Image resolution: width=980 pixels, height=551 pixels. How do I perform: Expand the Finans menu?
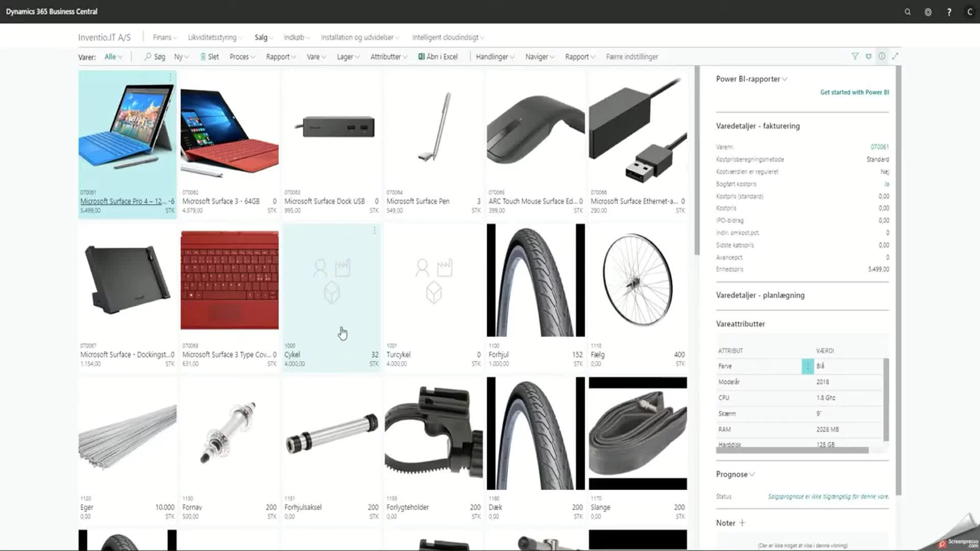(x=164, y=37)
